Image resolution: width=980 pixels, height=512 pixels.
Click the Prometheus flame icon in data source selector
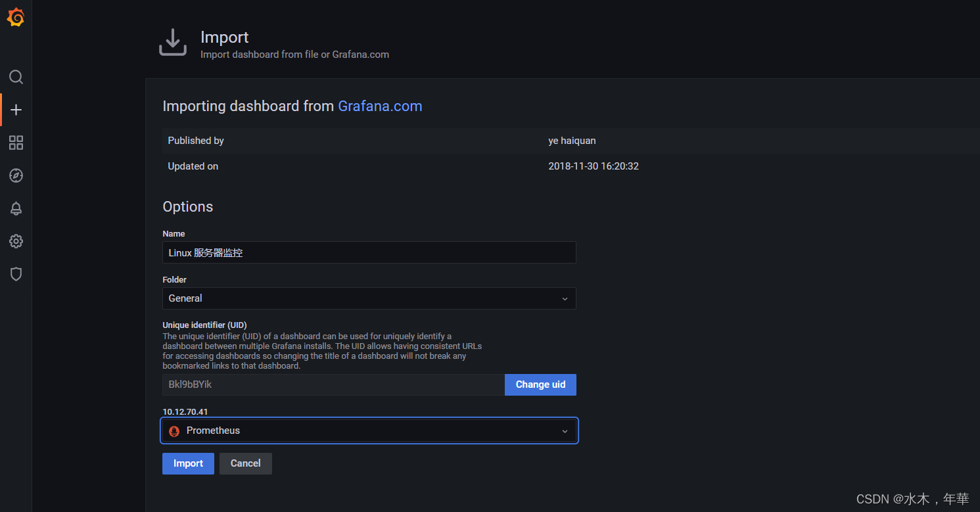174,431
